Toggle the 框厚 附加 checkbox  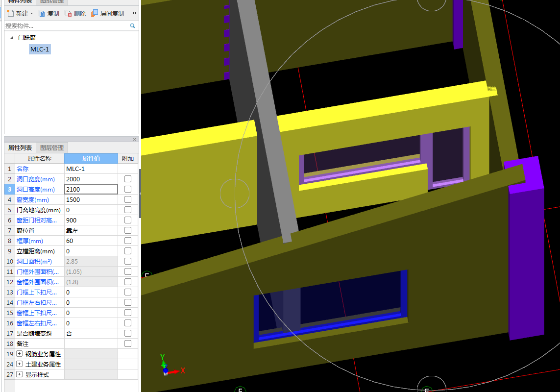click(x=128, y=241)
